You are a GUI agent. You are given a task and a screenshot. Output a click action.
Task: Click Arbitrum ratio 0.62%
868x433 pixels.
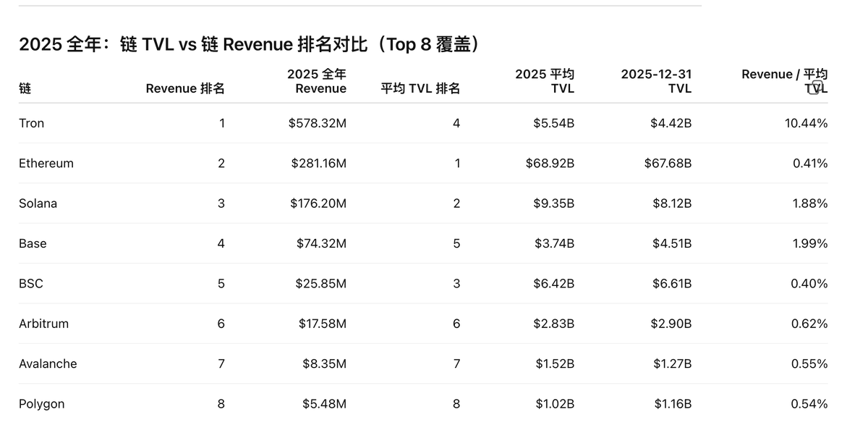809,324
